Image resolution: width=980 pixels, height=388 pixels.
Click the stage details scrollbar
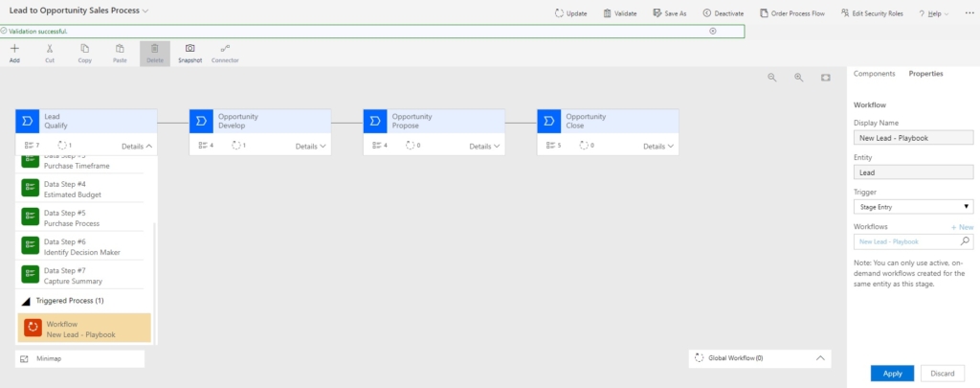click(x=155, y=282)
